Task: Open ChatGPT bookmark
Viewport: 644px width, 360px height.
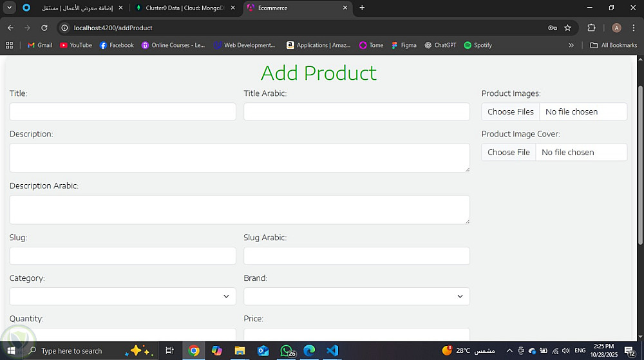Action: (440, 45)
